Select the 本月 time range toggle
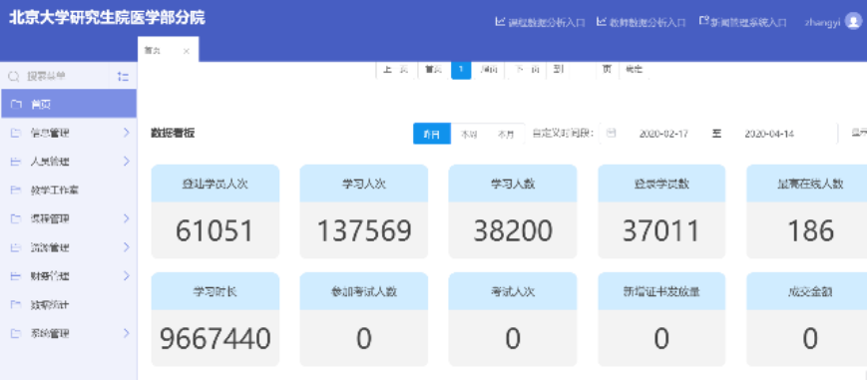 (x=506, y=134)
